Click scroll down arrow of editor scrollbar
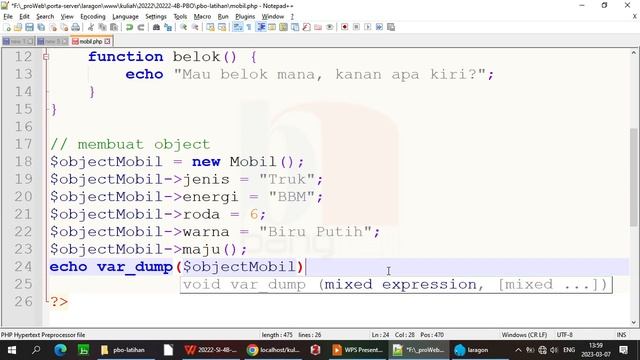This screenshot has height=360, width=640. coord(633,322)
